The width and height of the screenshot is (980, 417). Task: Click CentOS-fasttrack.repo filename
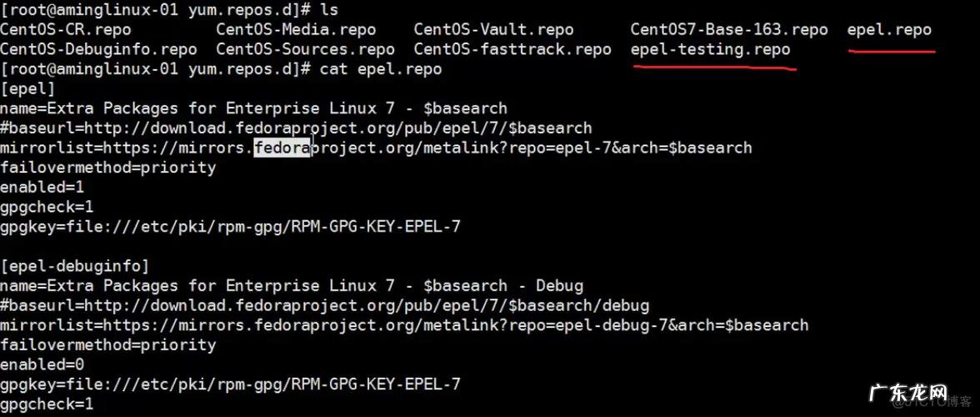pos(512,49)
